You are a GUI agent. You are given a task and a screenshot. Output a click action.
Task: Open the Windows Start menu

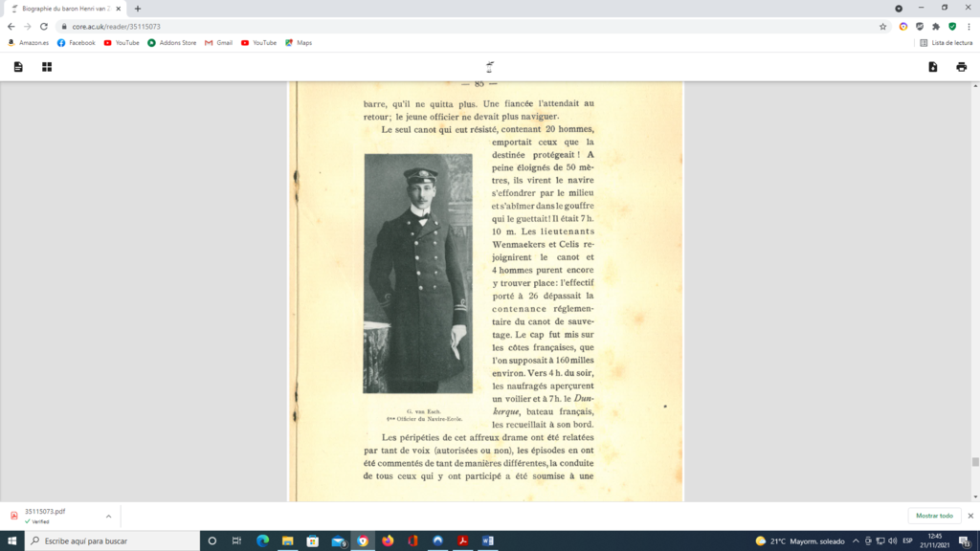pos(11,541)
